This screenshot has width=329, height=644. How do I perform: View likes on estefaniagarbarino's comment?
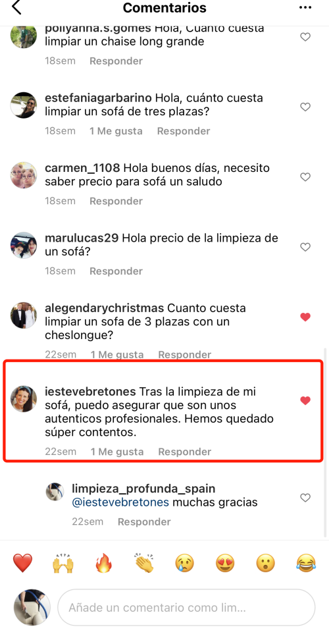click(x=116, y=132)
